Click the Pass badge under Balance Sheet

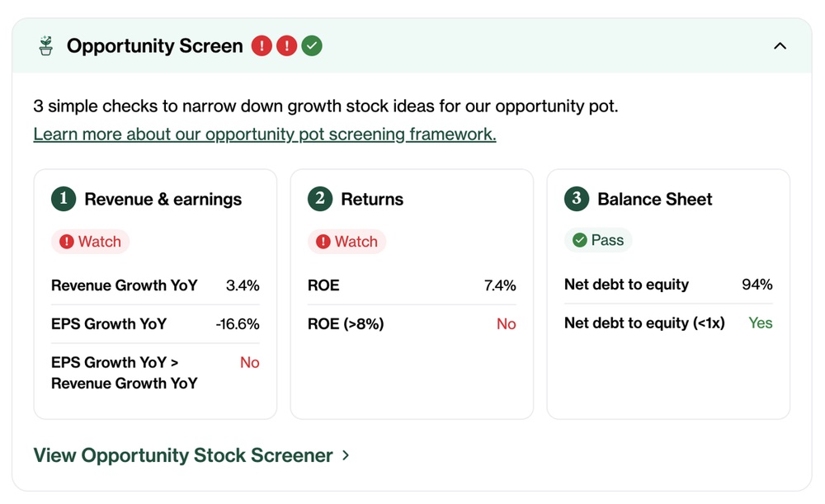[x=598, y=240]
